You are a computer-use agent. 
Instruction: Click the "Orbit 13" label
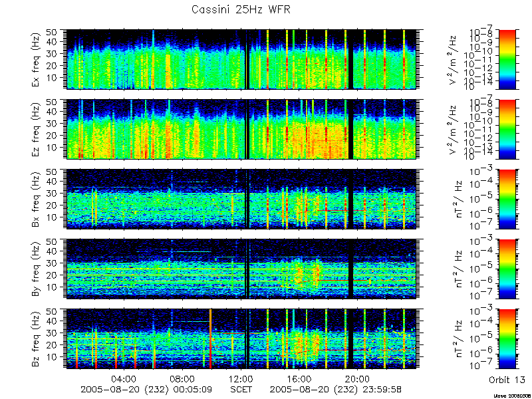point(507,380)
